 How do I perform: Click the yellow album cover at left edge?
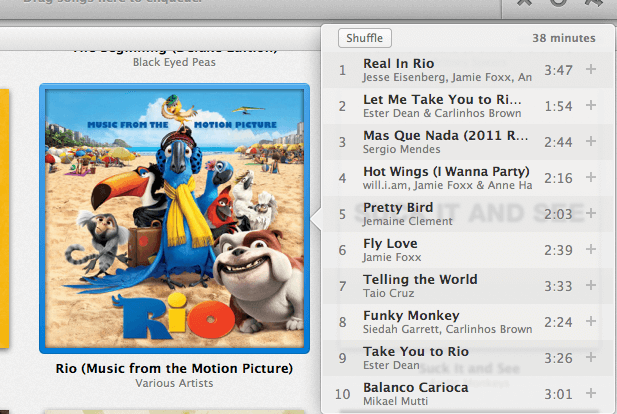tap(4, 218)
